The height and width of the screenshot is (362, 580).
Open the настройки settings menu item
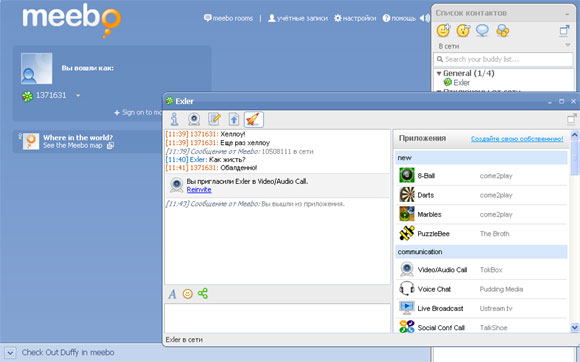tap(355, 18)
